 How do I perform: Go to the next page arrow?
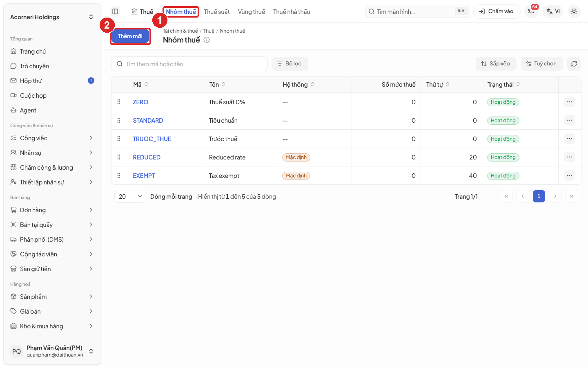tap(555, 196)
